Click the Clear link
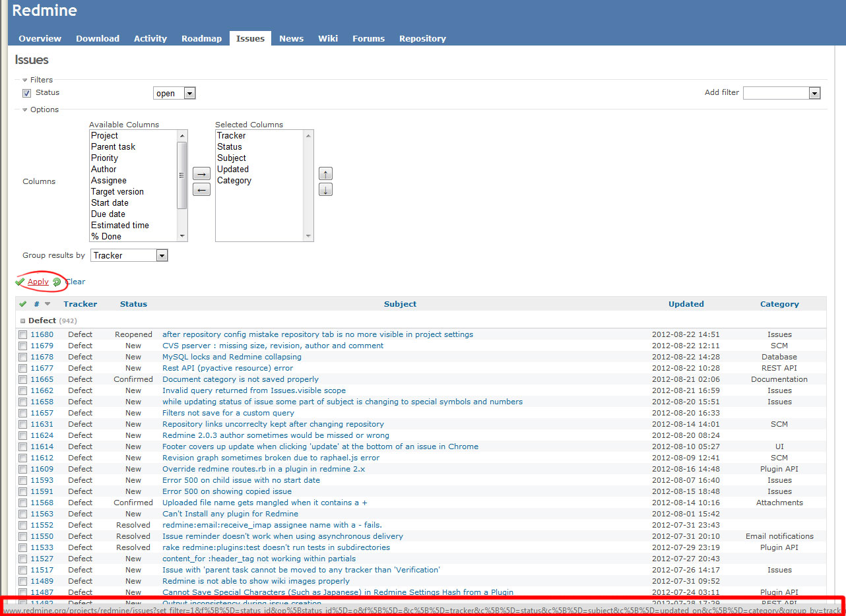 click(x=75, y=282)
